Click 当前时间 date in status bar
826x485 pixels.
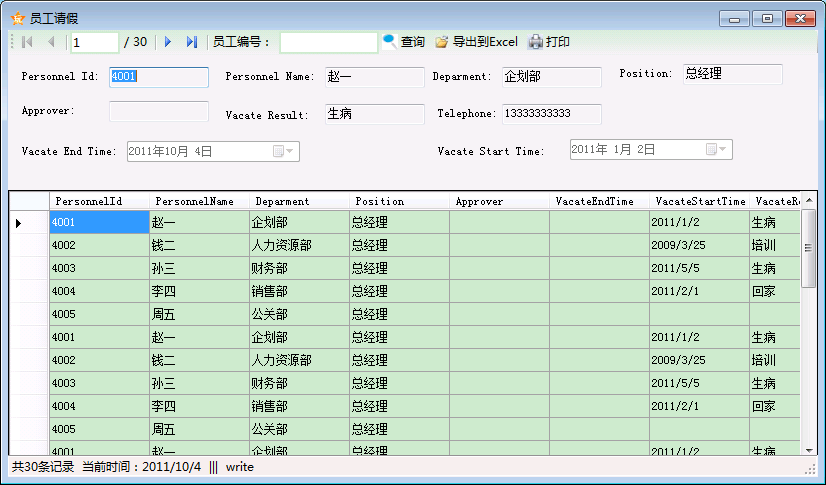click(142, 467)
